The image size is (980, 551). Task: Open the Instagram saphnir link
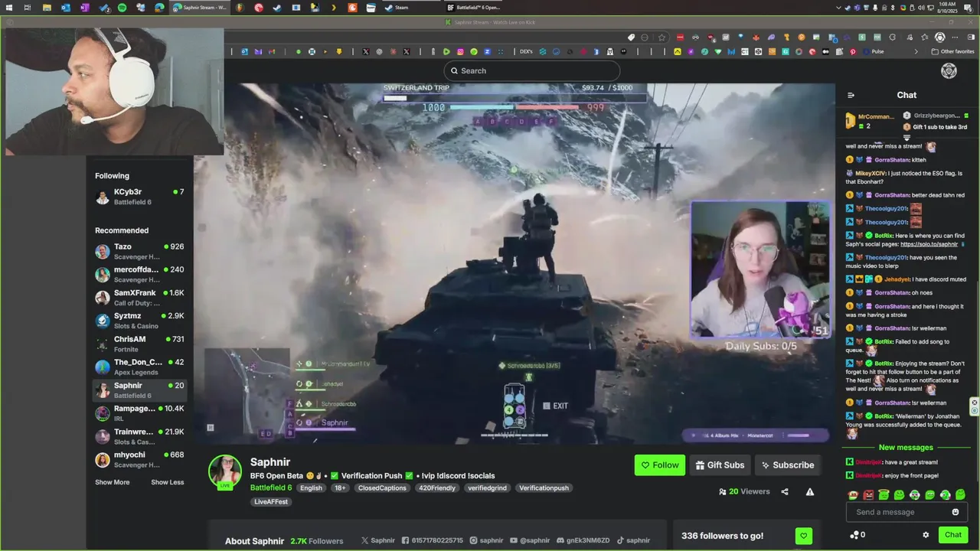click(487, 540)
